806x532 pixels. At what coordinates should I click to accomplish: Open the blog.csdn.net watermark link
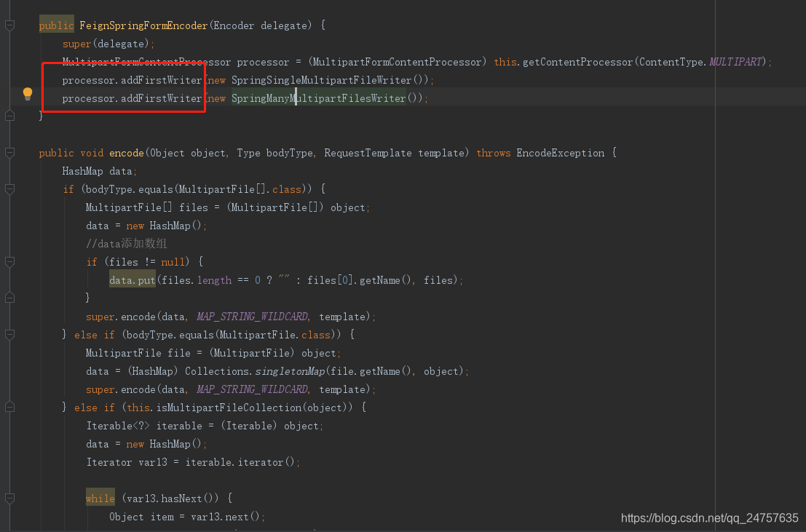click(x=710, y=517)
